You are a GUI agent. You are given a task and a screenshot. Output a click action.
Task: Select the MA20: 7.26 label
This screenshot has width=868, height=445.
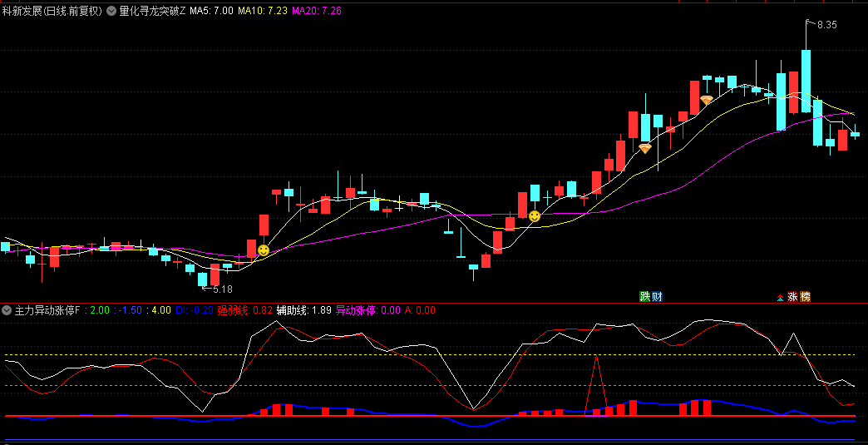pyautogui.click(x=317, y=11)
